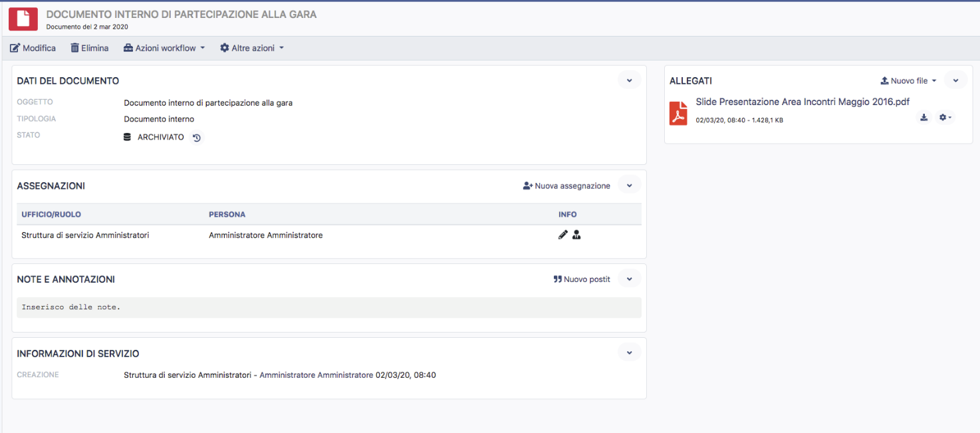Open the gear settings menu for attachment

(944, 118)
